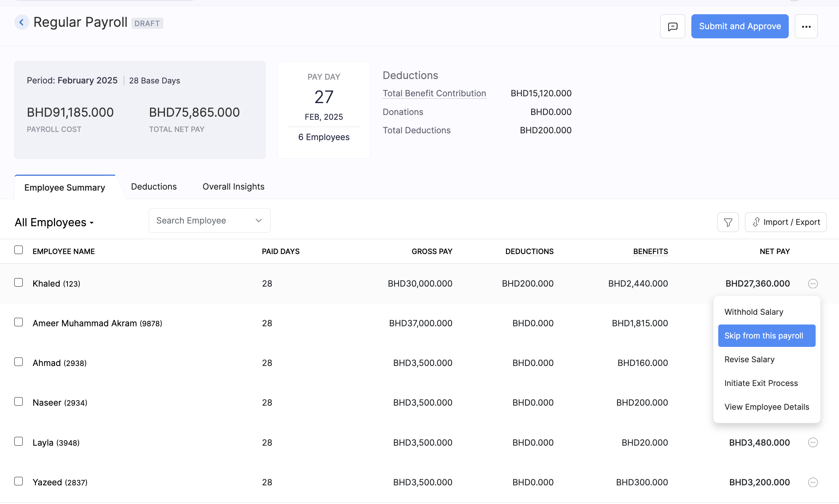Go back using the back arrow

22,22
